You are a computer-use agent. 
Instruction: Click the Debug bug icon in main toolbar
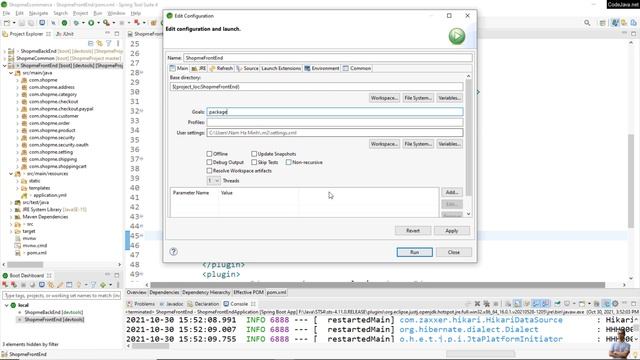tap(76, 23)
